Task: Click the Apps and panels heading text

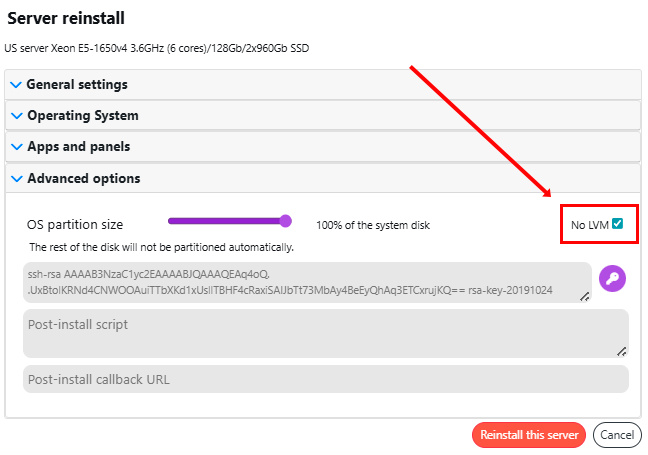Action: 78,147
